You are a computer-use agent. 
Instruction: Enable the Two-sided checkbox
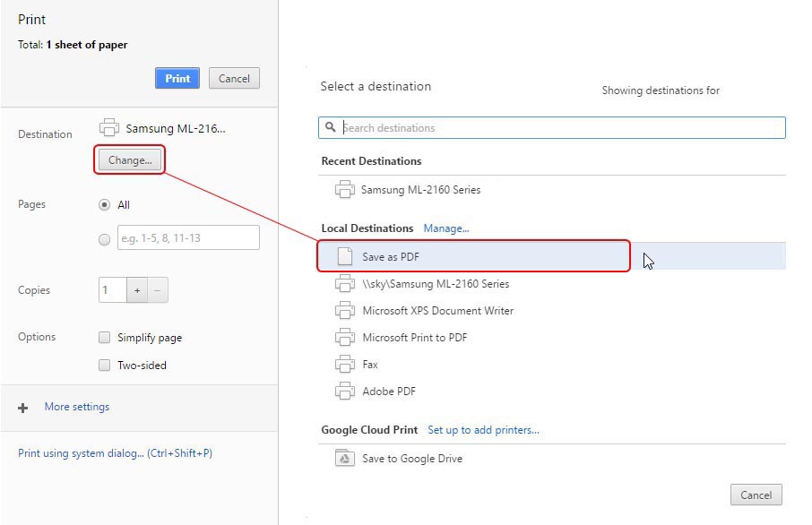[105, 366]
